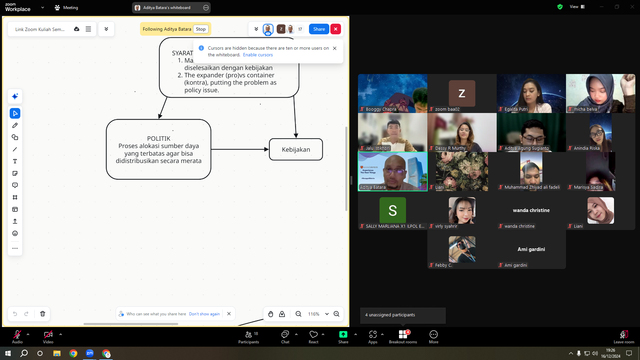Open Apps menu
This screenshot has height=360, width=640.
click(373, 337)
